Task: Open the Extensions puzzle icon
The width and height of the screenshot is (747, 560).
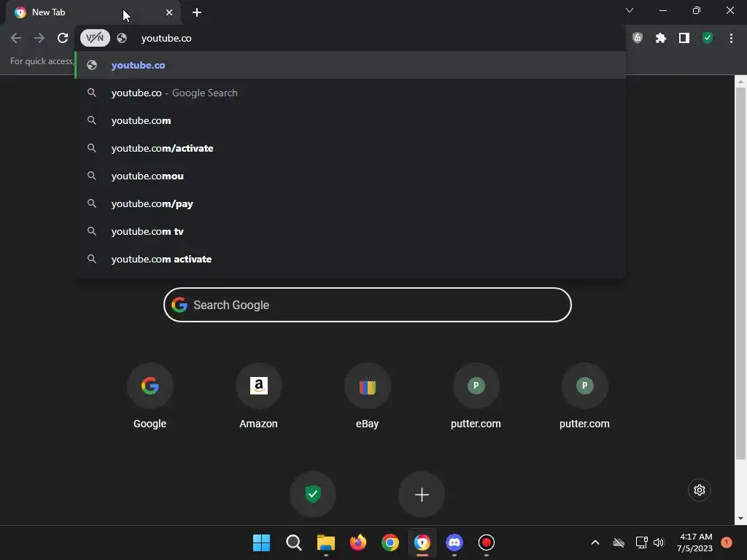Action: (x=661, y=38)
